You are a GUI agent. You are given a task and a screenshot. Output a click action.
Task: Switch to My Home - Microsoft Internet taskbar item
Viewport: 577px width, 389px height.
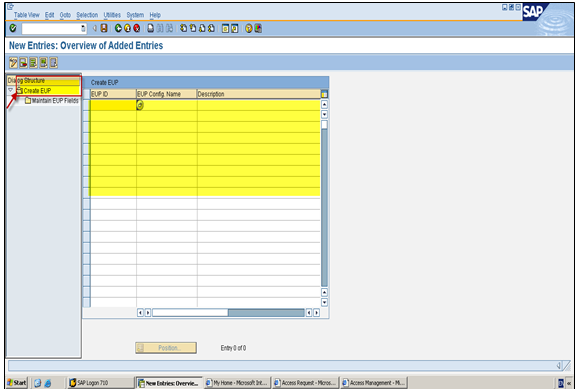click(x=237, y=383)
